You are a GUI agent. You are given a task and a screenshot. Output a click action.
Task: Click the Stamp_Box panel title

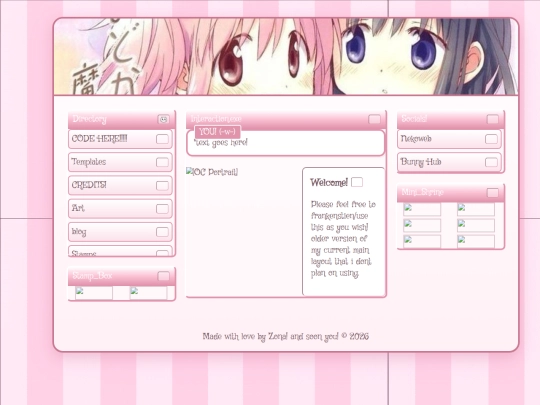tap(92, 276)
